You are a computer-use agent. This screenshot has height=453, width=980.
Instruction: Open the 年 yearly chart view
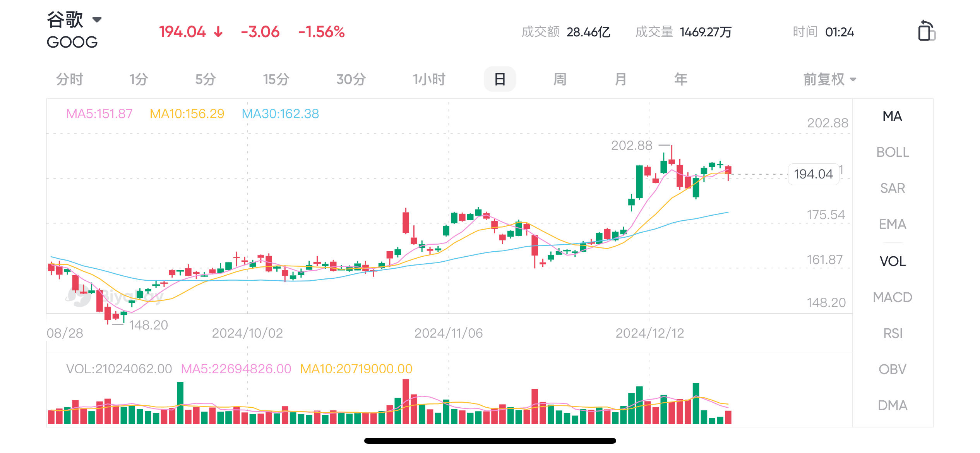681,79
